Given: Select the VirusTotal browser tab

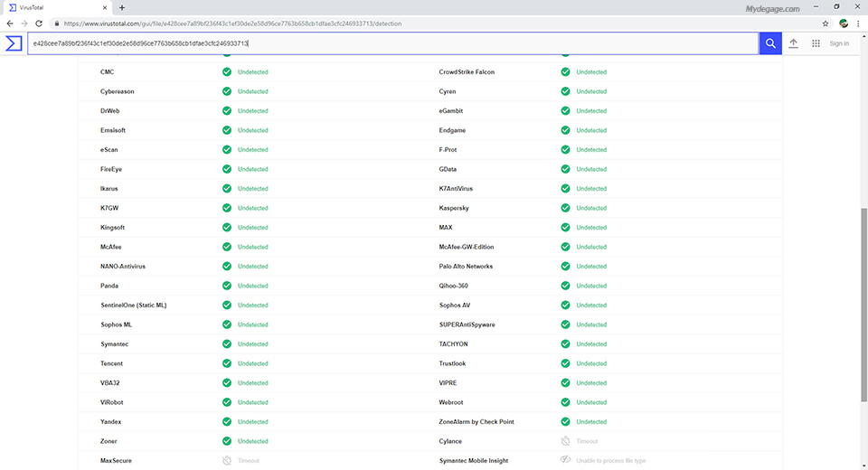Looking at the screenshot, I should pyautogui.click(x=56, y=8).
